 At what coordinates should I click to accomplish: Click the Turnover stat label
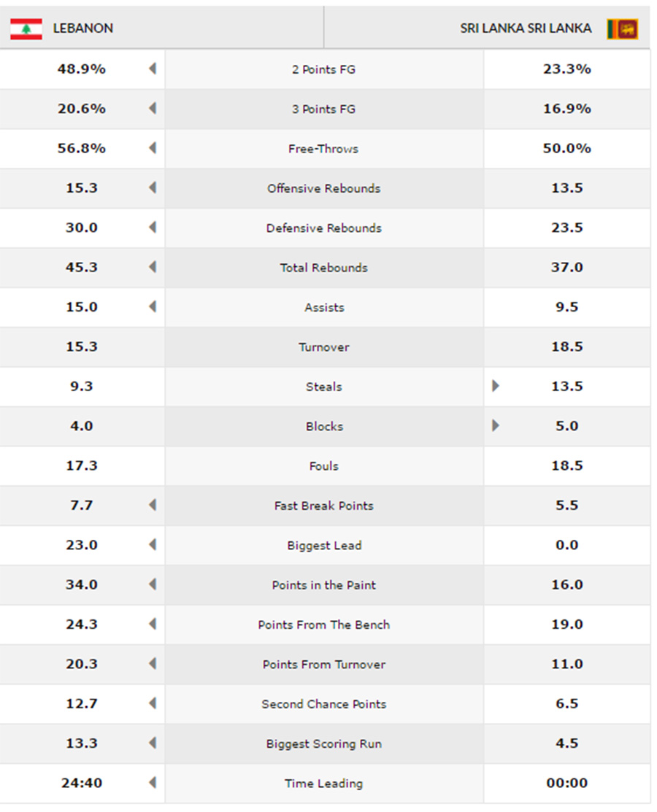tap(324, 347)
